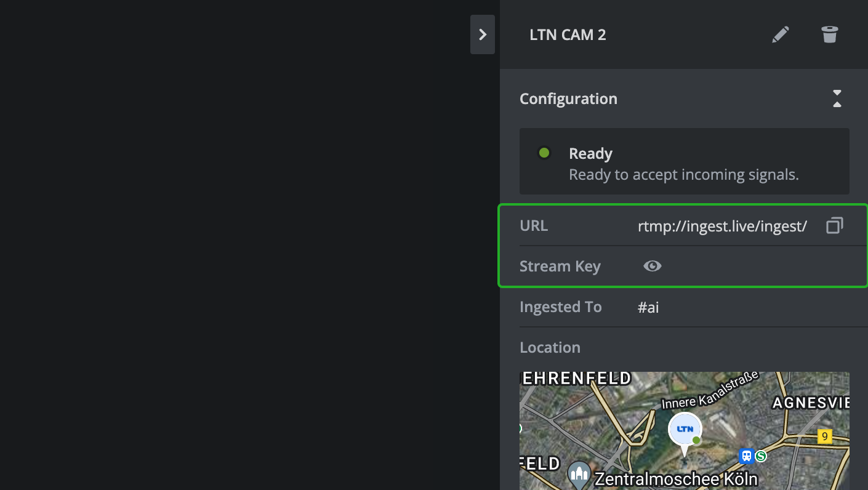Viewport: 868px width, 490px height.
Task: Copy the RTMP ingest URL
Action: tap(834, 226)
